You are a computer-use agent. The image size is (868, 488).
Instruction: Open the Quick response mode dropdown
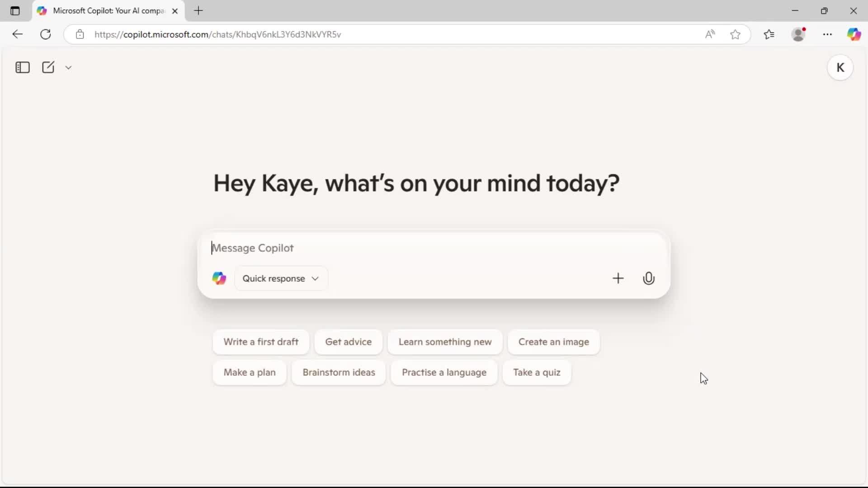pos(281,278)
